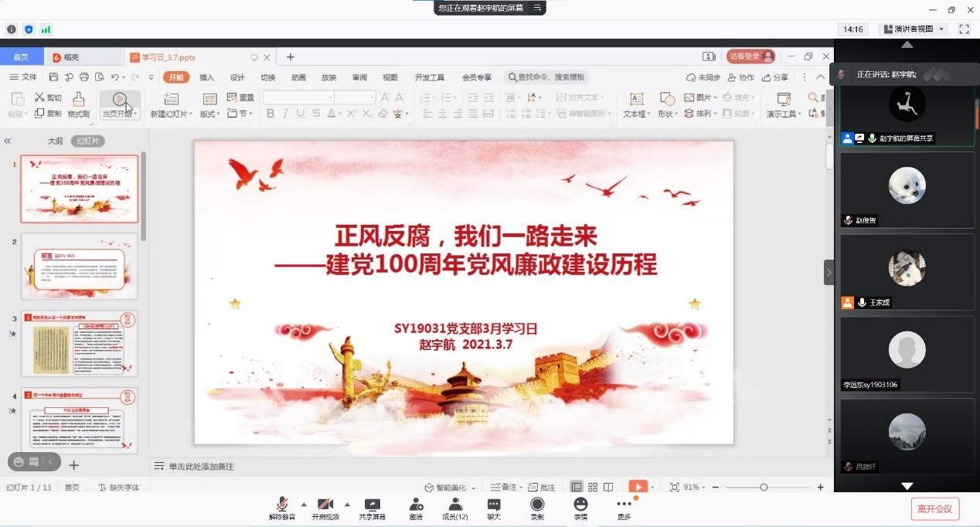
Task: Click the red 离开会议 leave button
Action: pyautogui.click(x=934, y=508)
